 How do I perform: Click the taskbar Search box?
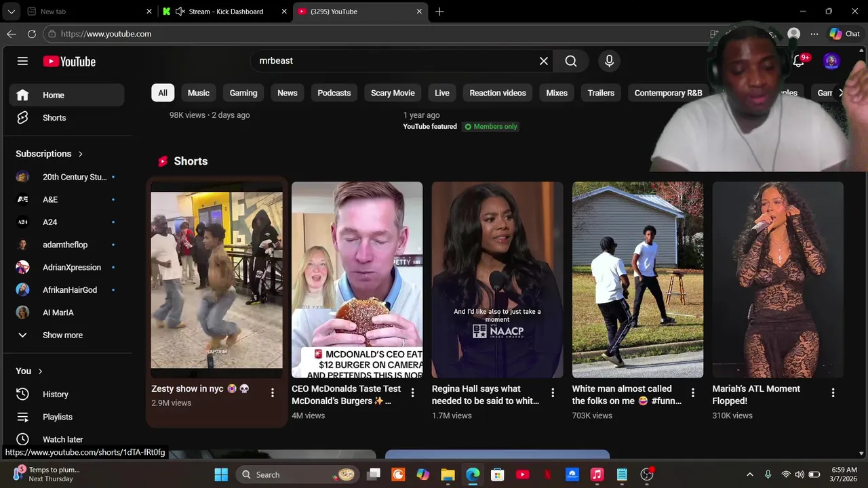click(x=298, y=474)
